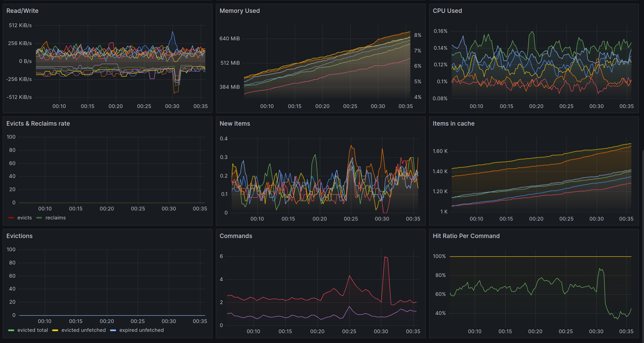Open the Hit Ratio Per Command title menu
The image size is (644, 343).
coord(466,236)
